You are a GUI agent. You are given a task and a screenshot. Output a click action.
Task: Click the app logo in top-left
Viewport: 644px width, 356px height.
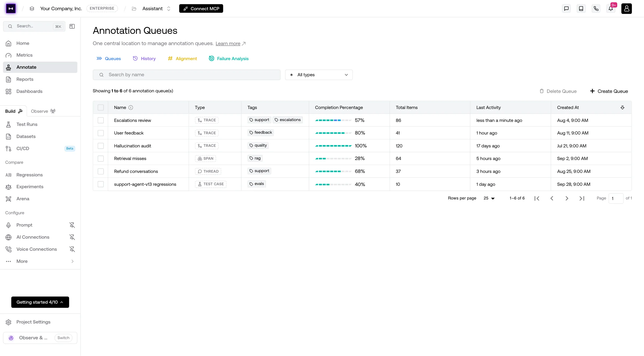coord(11,9)
